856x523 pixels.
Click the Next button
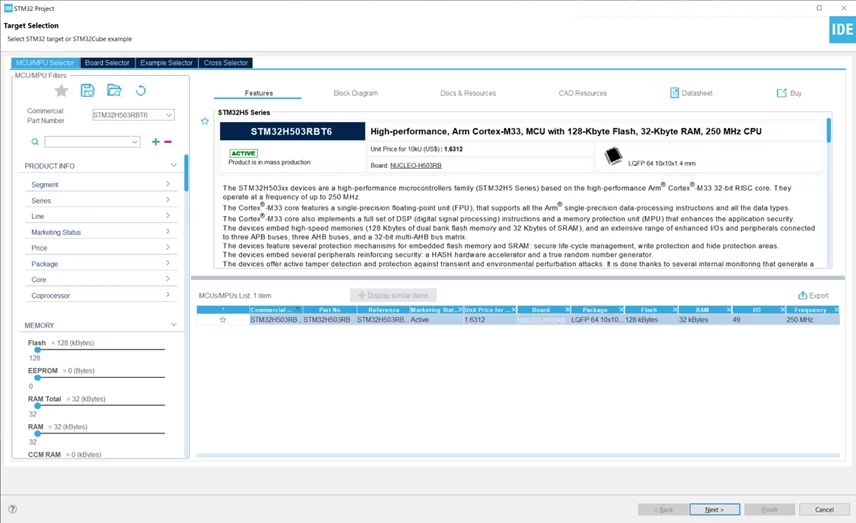tap(715, 509)
